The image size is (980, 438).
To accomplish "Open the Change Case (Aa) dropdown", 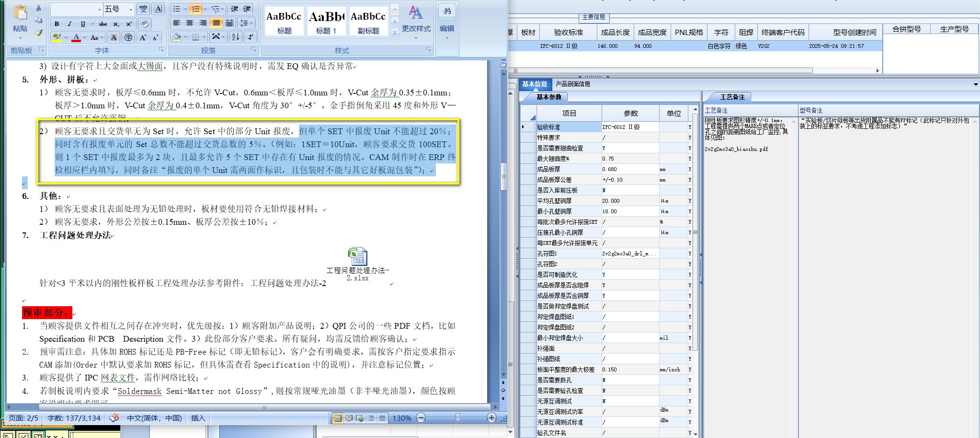I will click(x=96, y=37).
